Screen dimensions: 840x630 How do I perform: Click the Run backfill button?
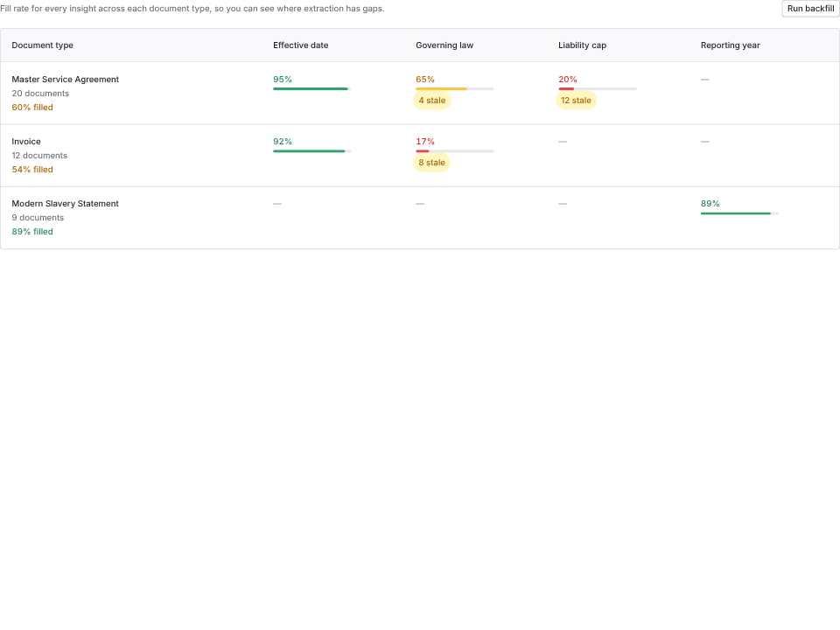tap(810, 9)
